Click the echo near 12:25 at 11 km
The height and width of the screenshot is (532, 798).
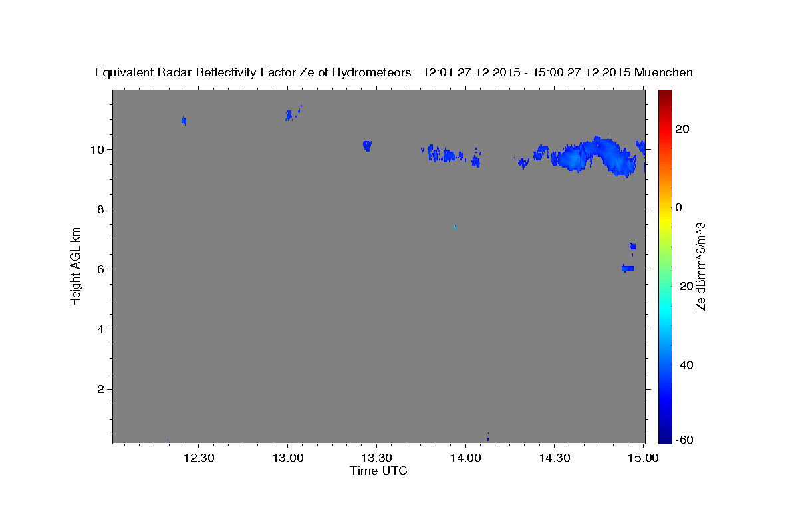pyautogui.click(x=184, y=120)
